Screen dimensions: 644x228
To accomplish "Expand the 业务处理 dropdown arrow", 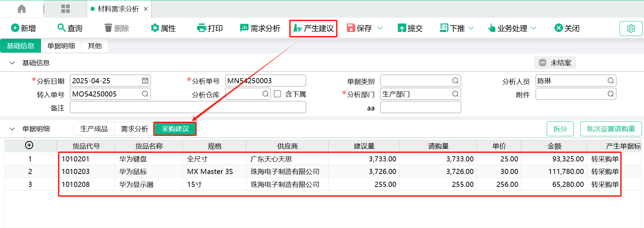I will (533, 28).
